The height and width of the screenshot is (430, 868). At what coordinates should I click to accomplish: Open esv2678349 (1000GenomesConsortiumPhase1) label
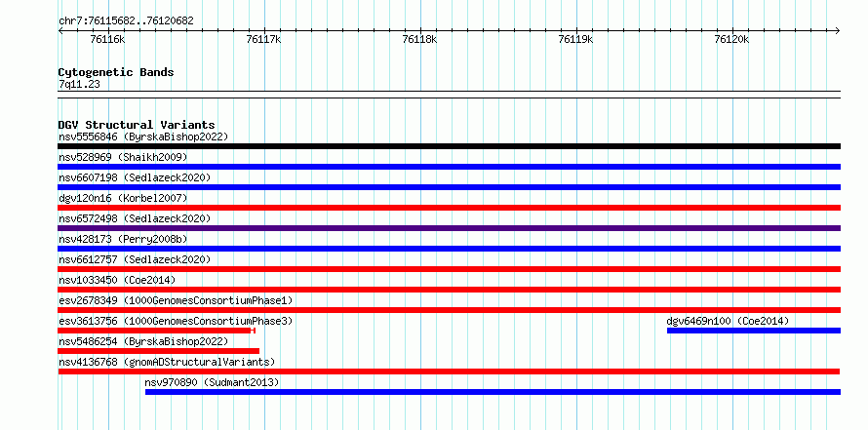pos(176,300)
